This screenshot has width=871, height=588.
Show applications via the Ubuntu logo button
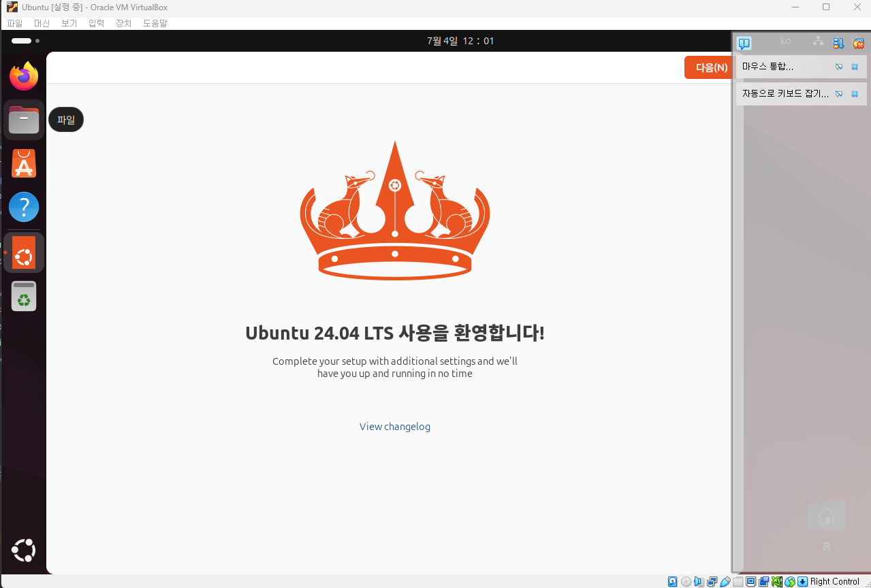click(x=24, y=551)
